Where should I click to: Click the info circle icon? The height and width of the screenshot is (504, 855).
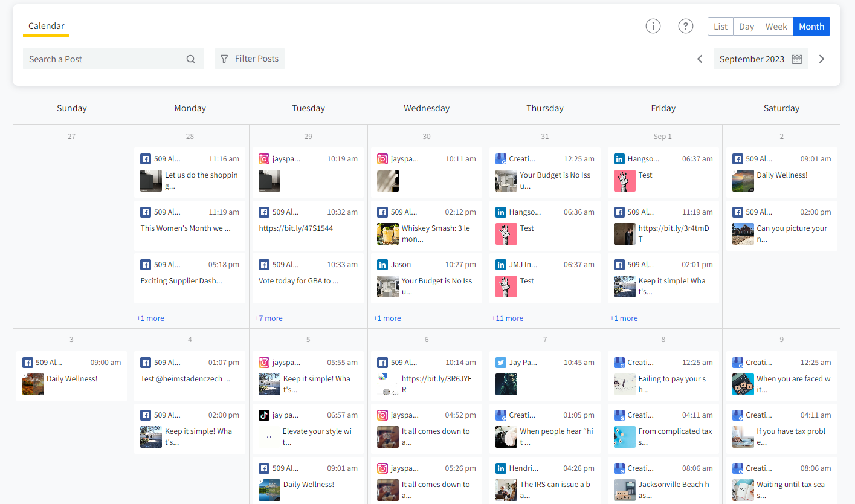tap(653, 26)
